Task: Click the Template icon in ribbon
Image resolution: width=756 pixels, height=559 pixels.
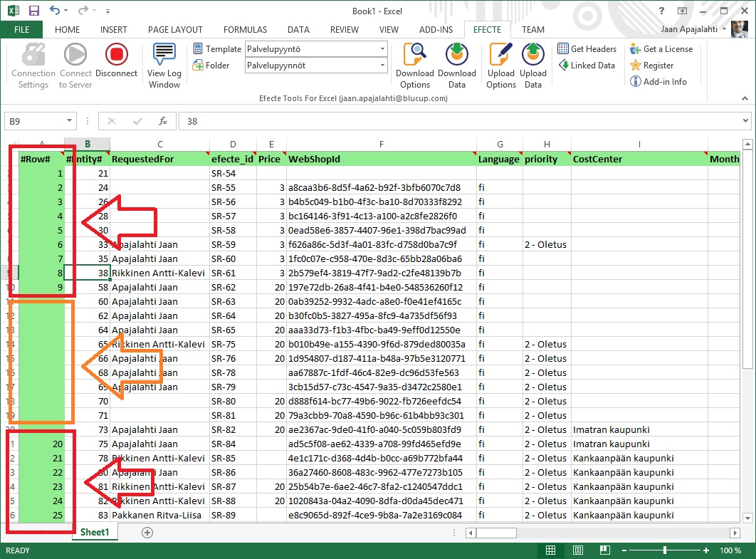Action: click(198, 48)
